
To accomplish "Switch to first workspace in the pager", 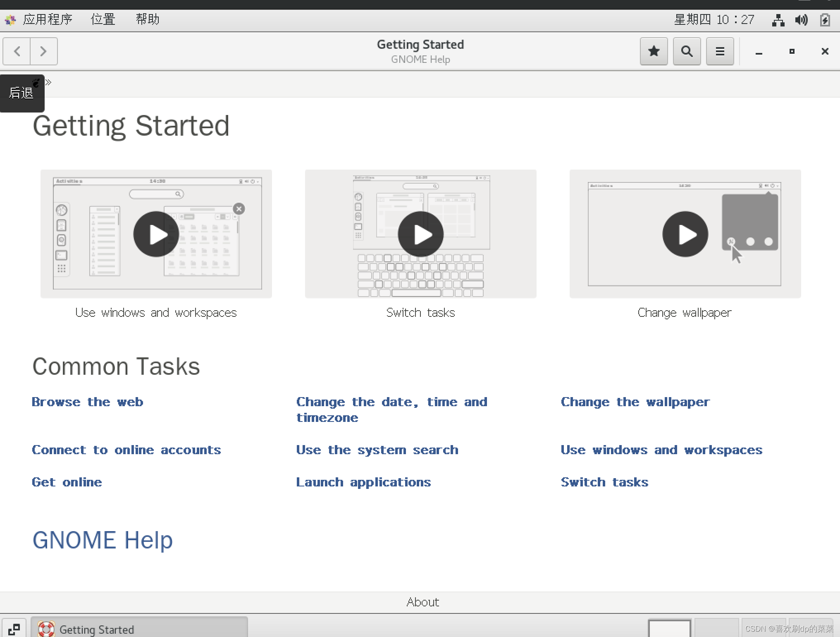I will 669,629.
